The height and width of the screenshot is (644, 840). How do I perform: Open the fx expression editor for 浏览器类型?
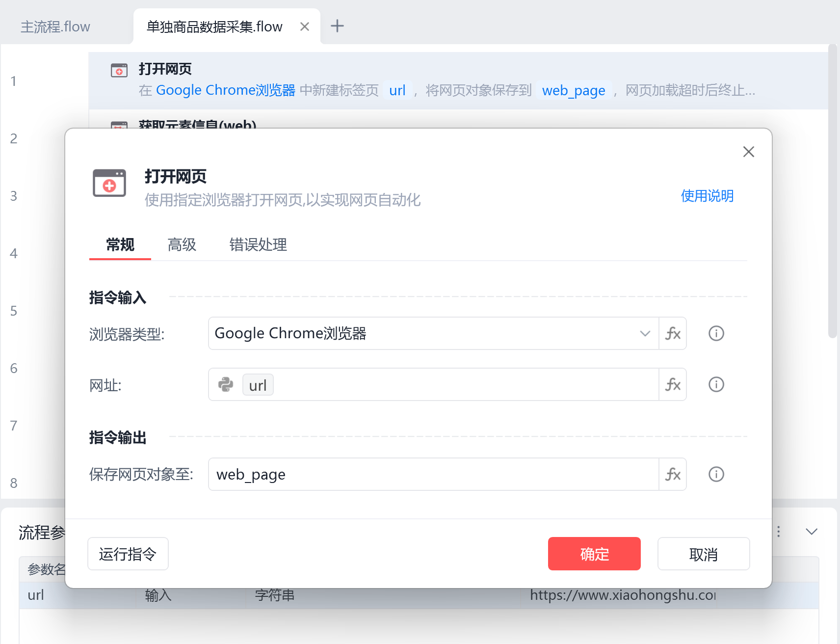pyautogui.click(x=673, y=334)
